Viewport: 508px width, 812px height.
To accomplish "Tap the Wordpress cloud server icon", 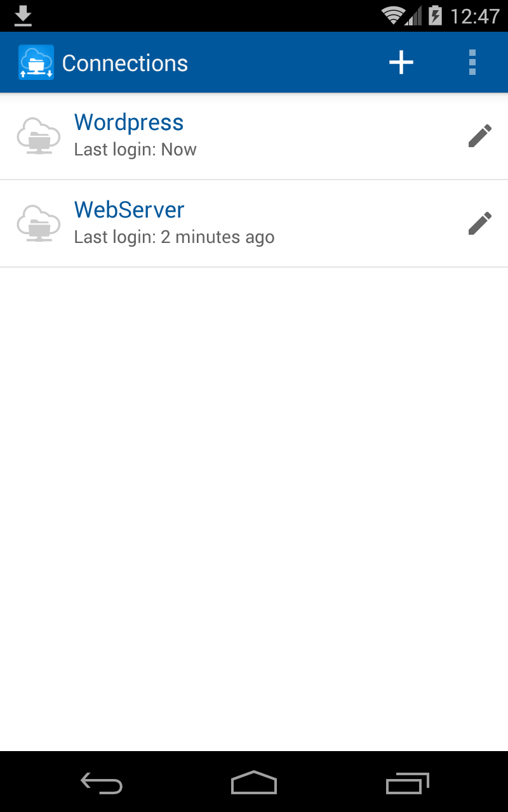I will (38, 136).
